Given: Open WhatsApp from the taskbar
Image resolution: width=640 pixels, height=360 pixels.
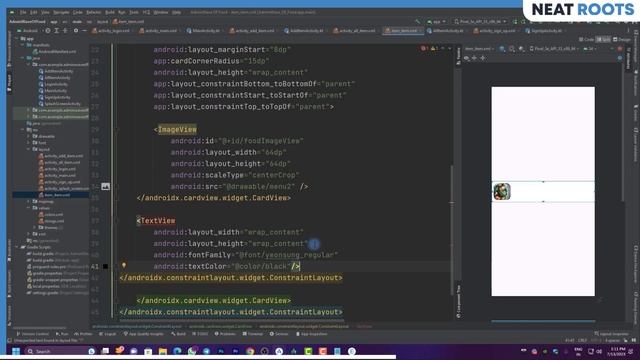Looking at the screenshot, I should pyautogui.click(x=192, y=351).
